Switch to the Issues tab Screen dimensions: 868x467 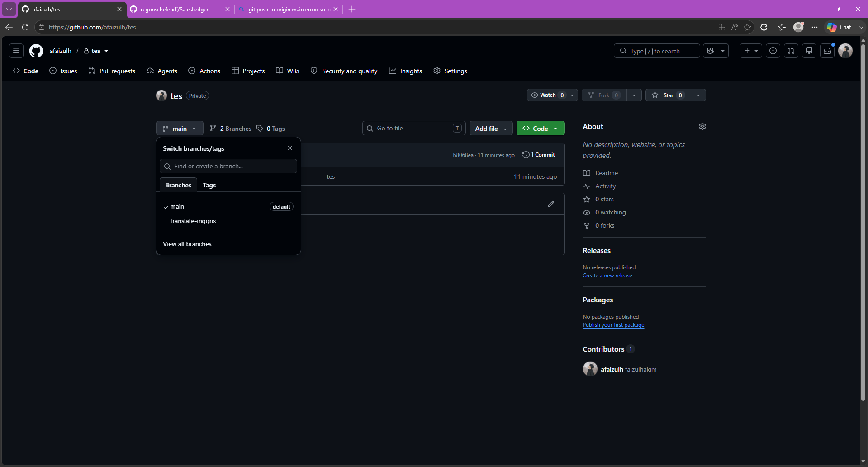pos(63,71)
